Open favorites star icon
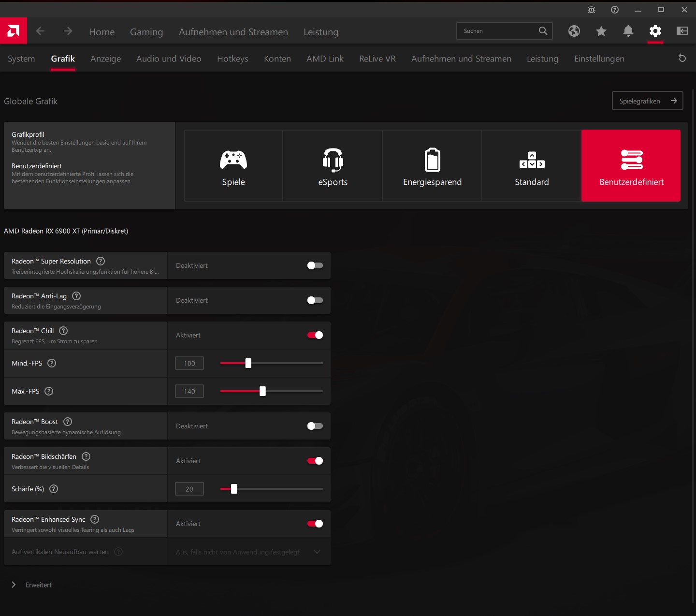Screen dimensions: 696x616 tap(601, 31)
